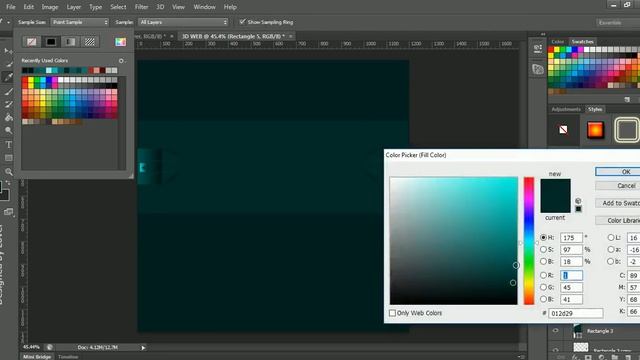640x360 pixels.
Task: Select the L (Lab) radio button
Action: (x=611, y=237)
